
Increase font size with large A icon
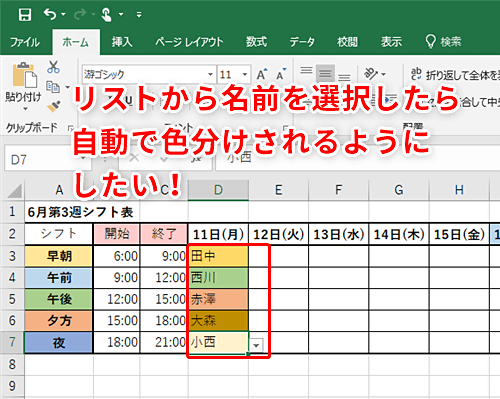[x=262, y=74]
